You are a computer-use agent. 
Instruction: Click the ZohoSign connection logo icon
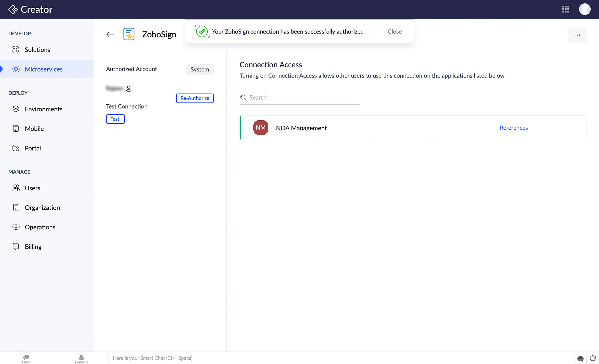[x=129, y=34]
